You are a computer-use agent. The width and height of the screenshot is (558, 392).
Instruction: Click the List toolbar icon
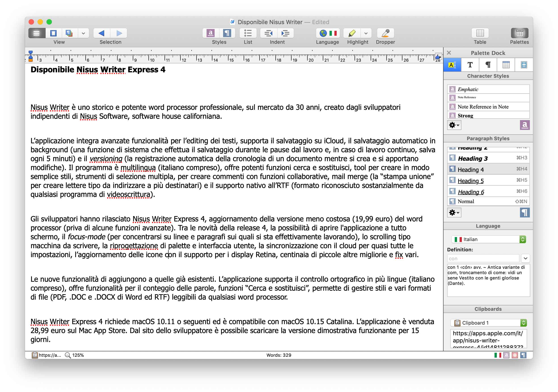coord(248,33)
